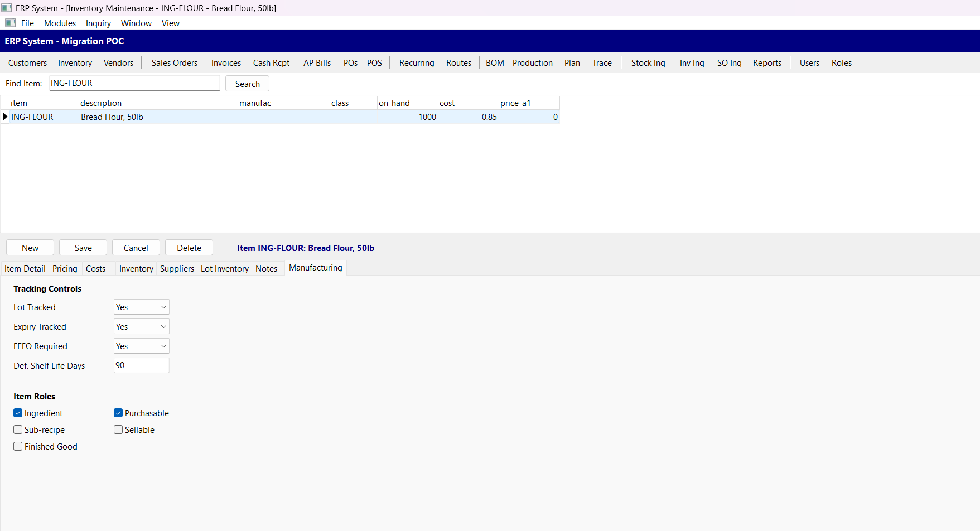Viewport: 980px width, 531px height.
Task: Click the Save button
Action: click(83, 248)
